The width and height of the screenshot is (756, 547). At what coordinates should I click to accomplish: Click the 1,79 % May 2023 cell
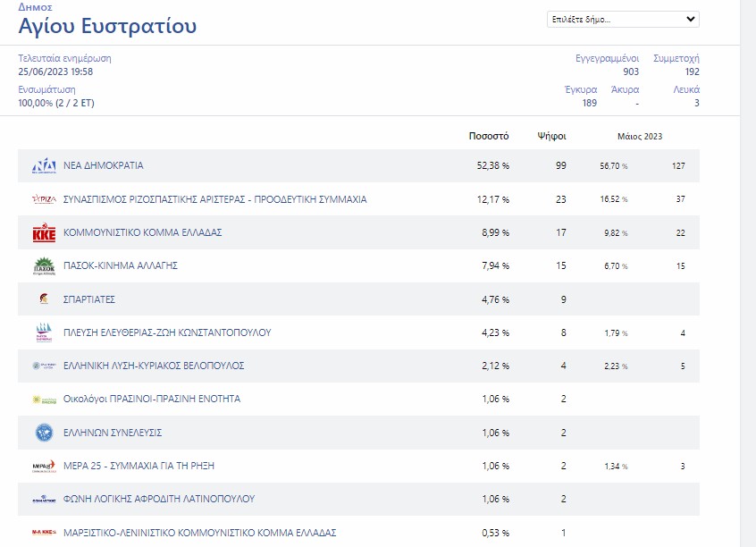616,332
